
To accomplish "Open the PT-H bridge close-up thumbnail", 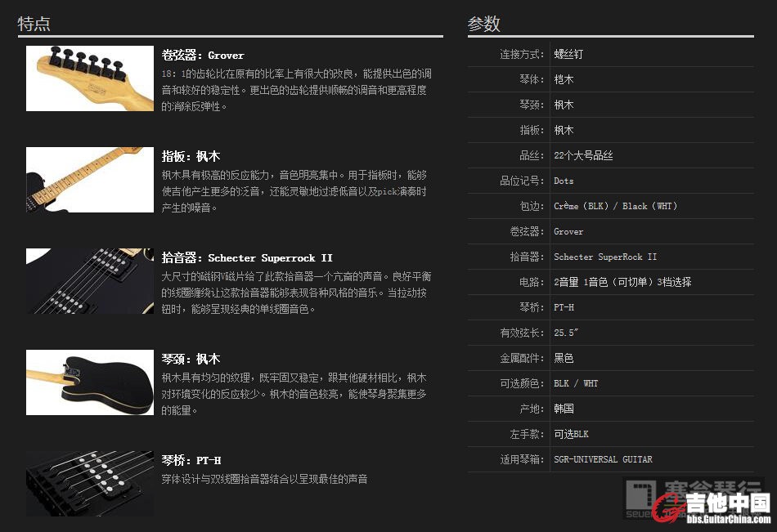I will coord(90,484).
